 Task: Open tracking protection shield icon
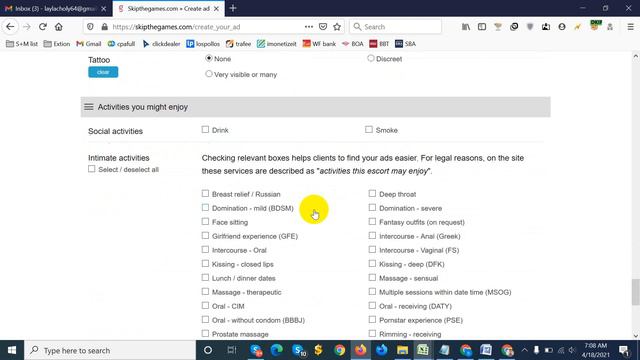90,27
